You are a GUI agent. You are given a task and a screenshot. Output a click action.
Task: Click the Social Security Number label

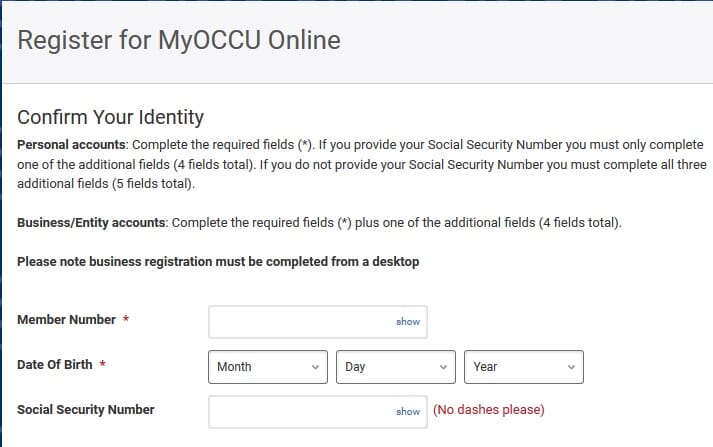coord(86,409)
